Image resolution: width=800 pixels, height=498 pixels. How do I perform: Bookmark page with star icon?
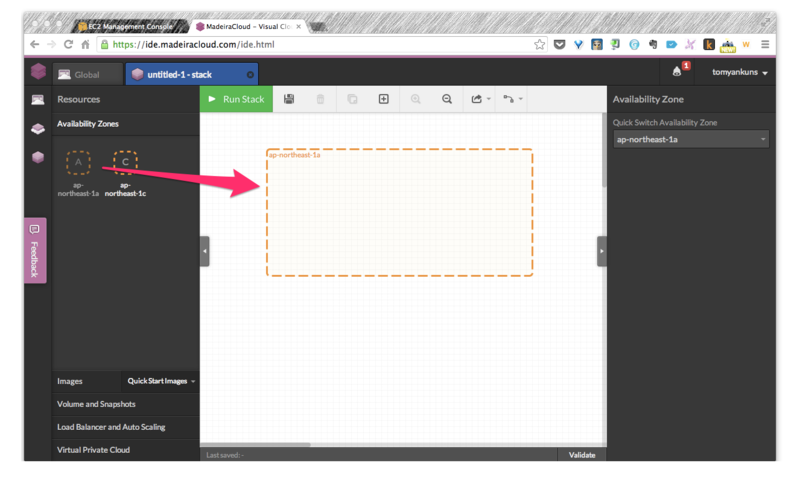539,44
